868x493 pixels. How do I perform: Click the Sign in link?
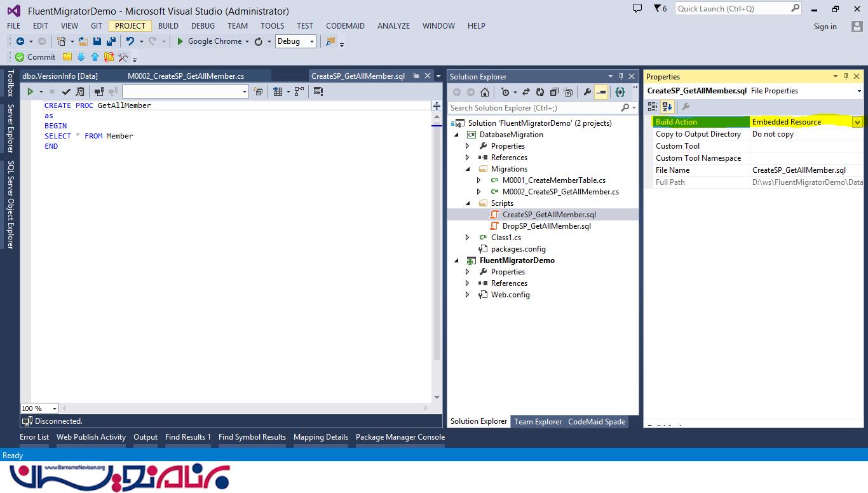(x=825, y=27)
